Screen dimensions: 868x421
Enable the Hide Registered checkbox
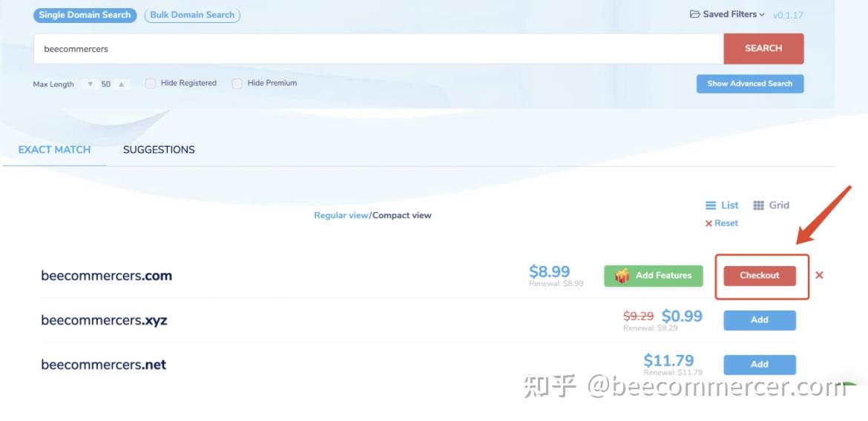[x=150, y=84]
